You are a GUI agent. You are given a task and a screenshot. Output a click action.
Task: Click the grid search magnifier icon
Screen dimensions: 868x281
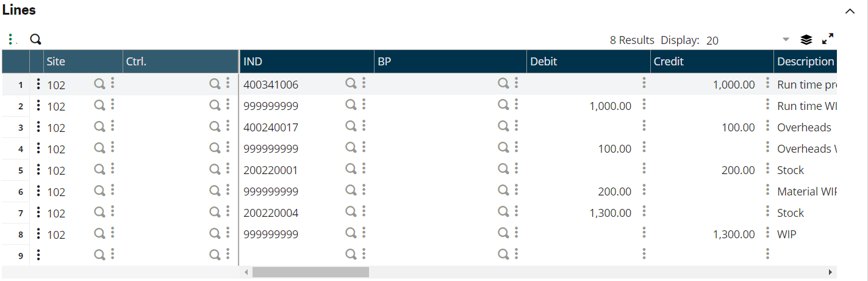(x=36, y=40)
